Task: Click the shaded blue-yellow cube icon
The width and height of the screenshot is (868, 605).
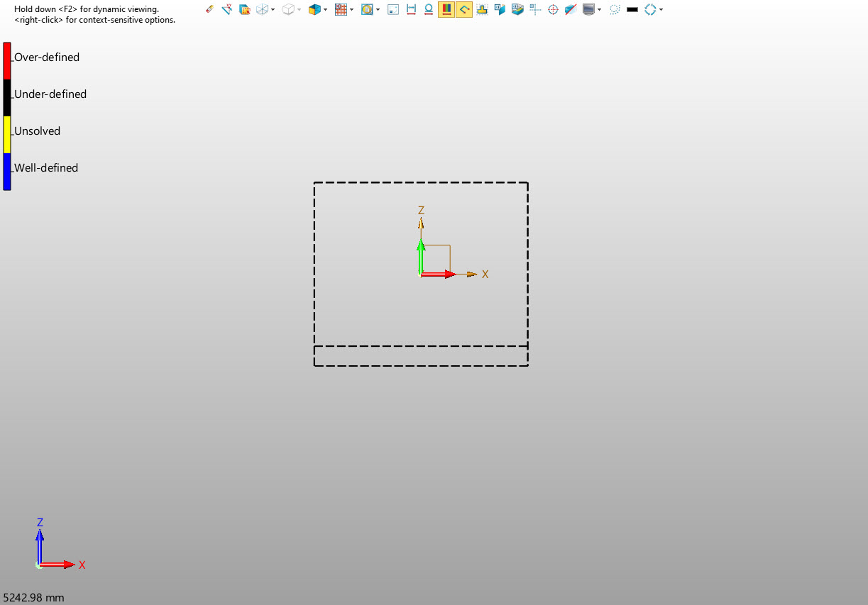Action: tap(314, 9)
